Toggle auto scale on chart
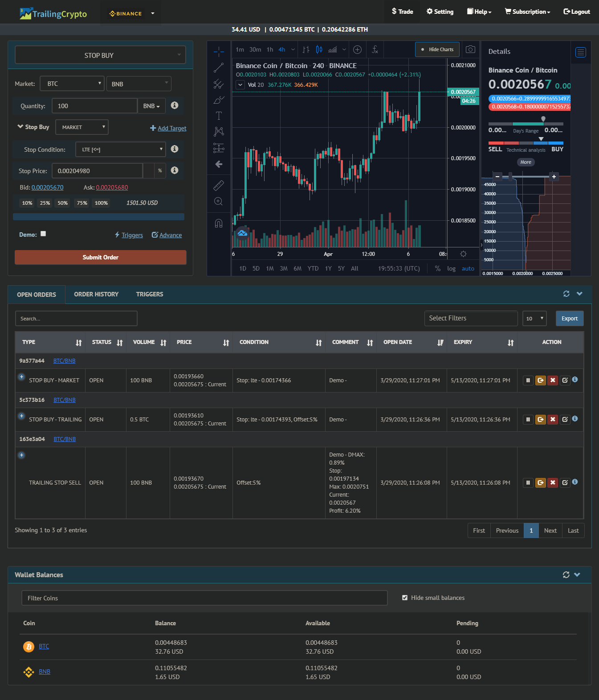599x700 pixels. (x=468, y=268)
